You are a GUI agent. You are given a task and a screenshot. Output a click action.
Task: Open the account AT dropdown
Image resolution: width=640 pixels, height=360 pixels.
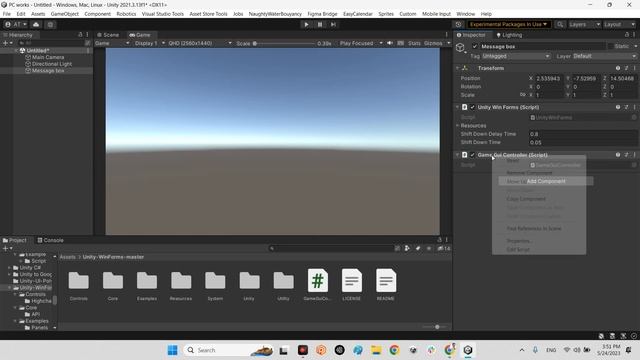pos(15,24)
